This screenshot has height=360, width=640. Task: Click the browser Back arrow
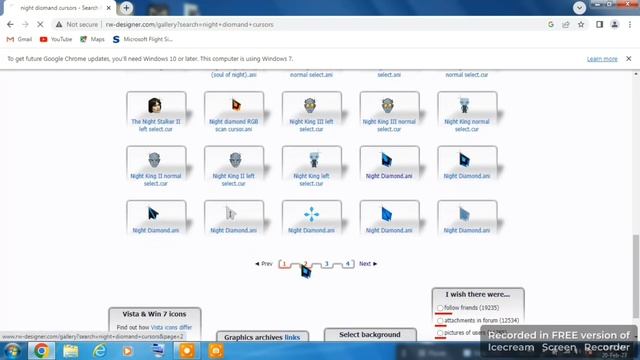[10, 24]
